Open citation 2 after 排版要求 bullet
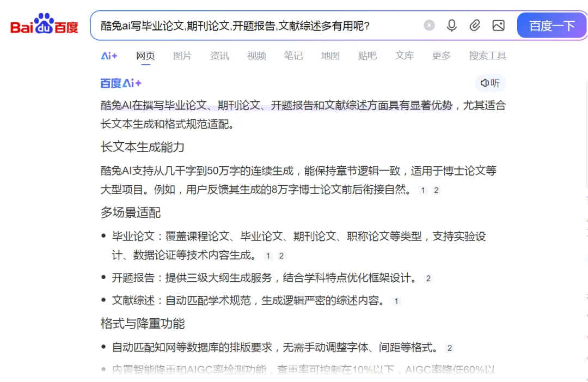588x382 pixels. [x=449, y=348]
